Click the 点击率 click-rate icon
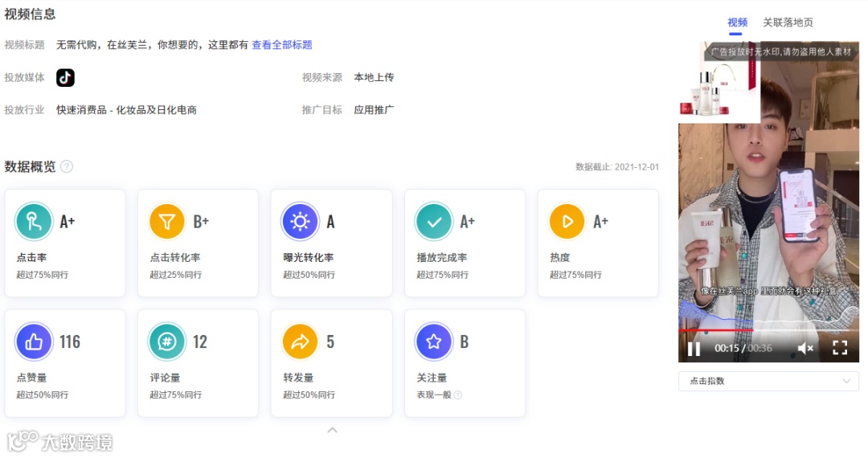Screen dimensions: 868x458 pos(33,222)
